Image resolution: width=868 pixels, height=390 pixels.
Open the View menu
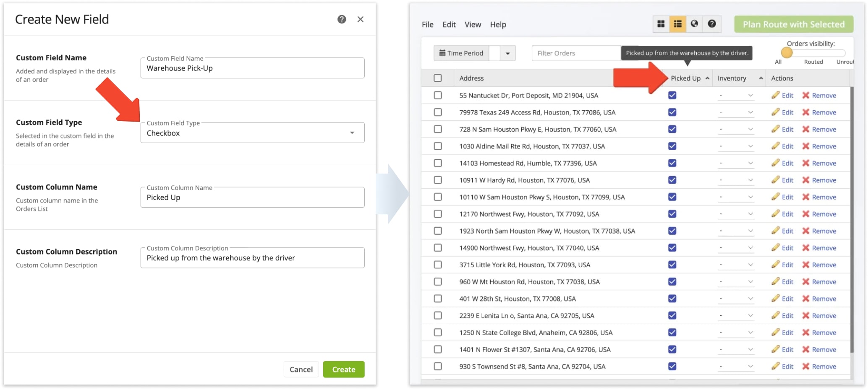coord(473,24)
